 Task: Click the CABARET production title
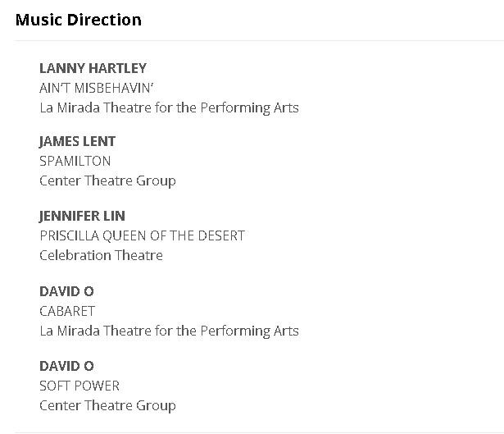(x=67, y=311)
